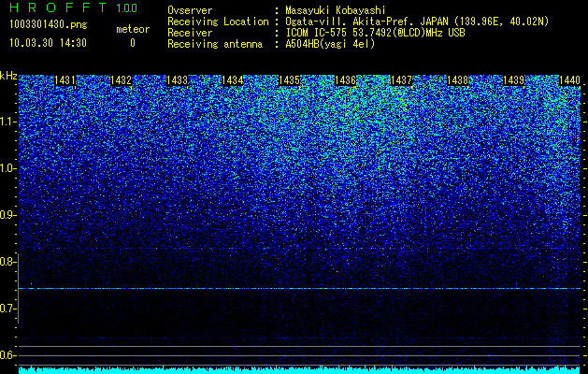The image size is (588, 374).
Task: Click the A504HB(yagi 4el) antenna text
Action: pos(330,44)
